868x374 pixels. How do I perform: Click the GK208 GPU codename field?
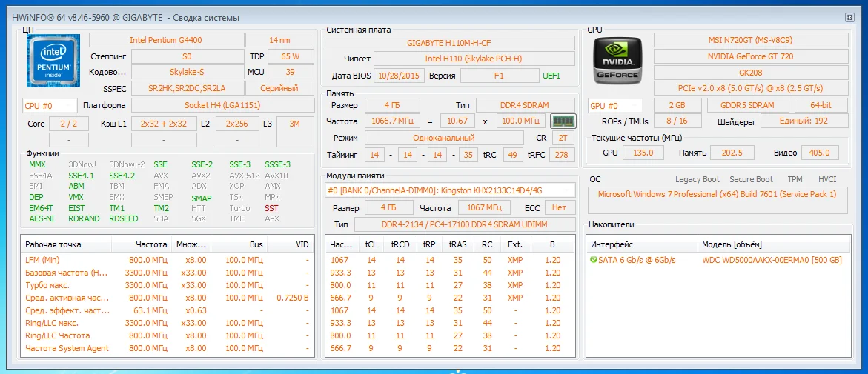coord(751,73)
